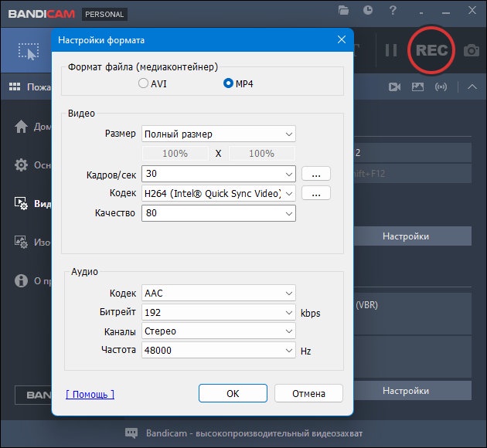The height and width of the screenshot is (448, 487).
Task: Click the lower Настройки button in the Bandicam window
Action: pyautogui.click(x=413, y=391)
